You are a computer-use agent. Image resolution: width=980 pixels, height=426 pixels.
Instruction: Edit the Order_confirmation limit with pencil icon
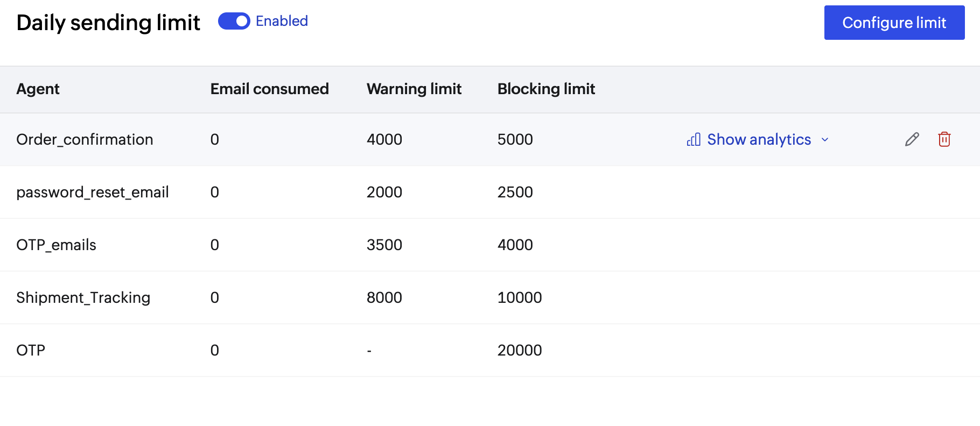tap(912, 140)
